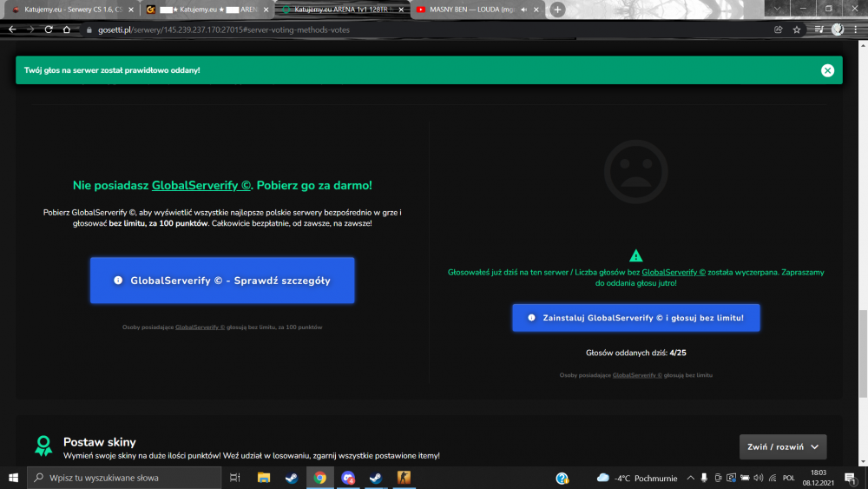The image size is (868, 489).
Task: Click Zainstaluj GlobalServerify i głosuj bez limitu
Action: pos(636,318)
